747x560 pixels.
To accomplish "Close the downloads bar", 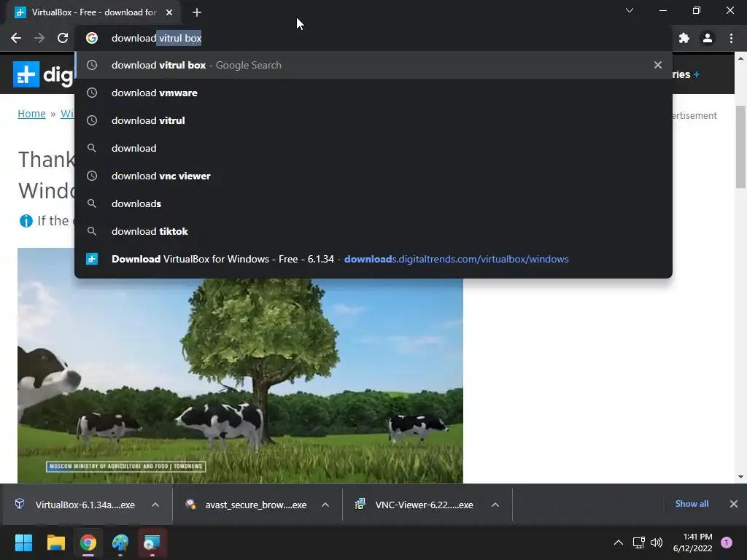I will tap(734, 504).
